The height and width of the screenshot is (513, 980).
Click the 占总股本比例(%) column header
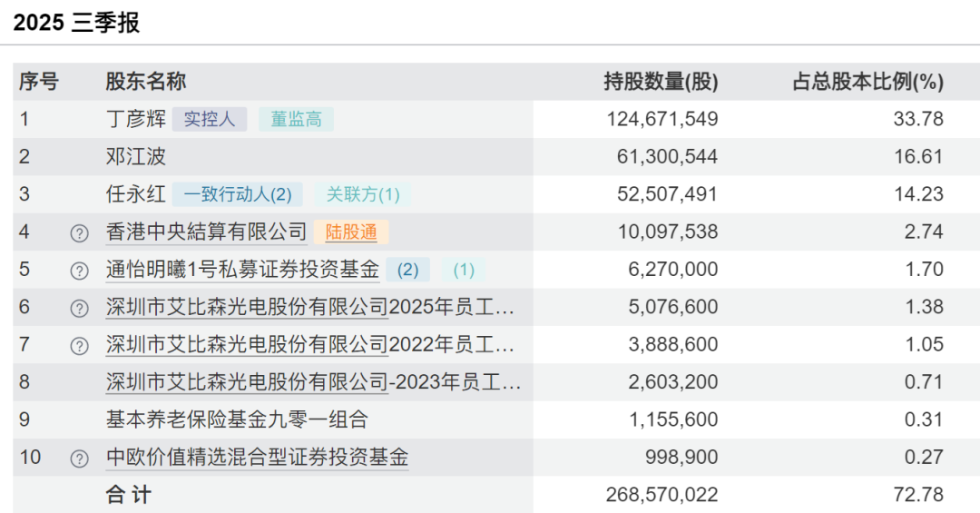[868, 82]
